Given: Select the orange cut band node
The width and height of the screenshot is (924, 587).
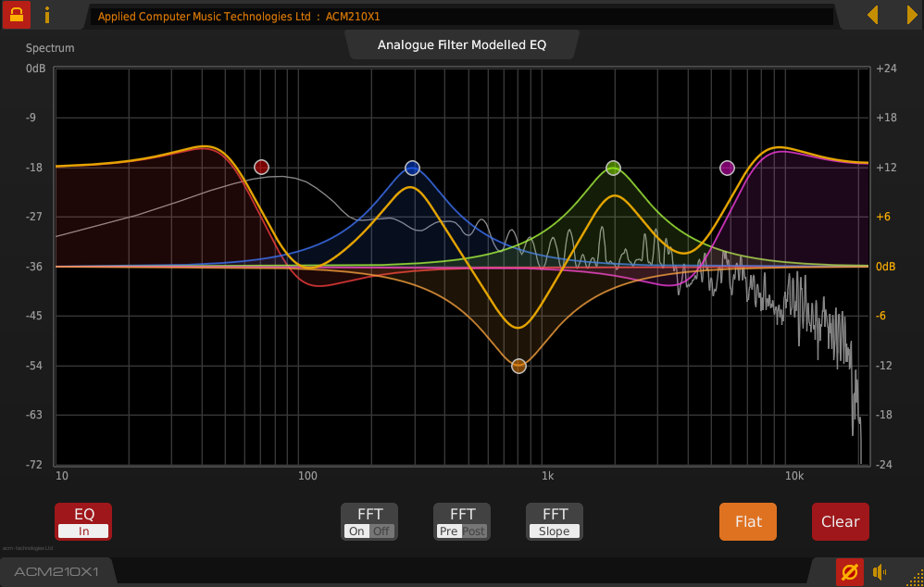Looking at the screenshot, I should point(518,366).
